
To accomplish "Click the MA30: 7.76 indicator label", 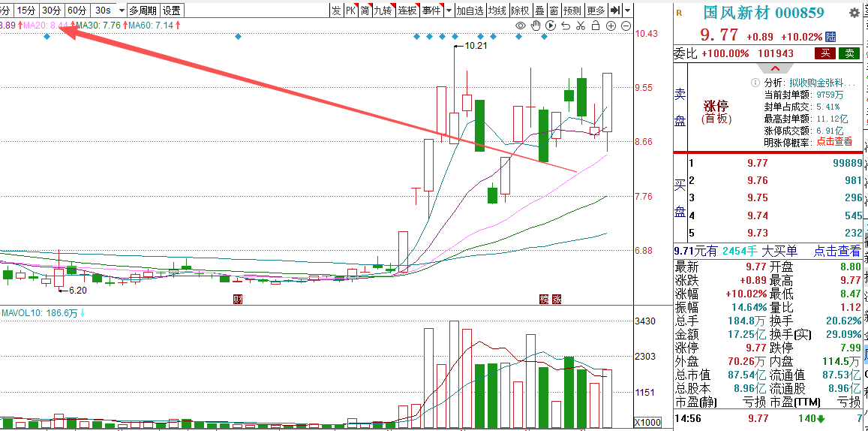I will [x=98, y=26].
